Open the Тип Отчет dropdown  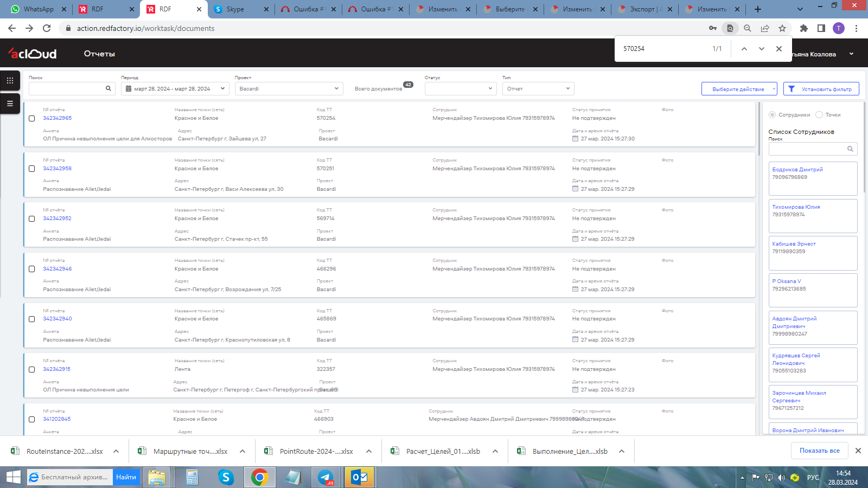click(538, 88)
